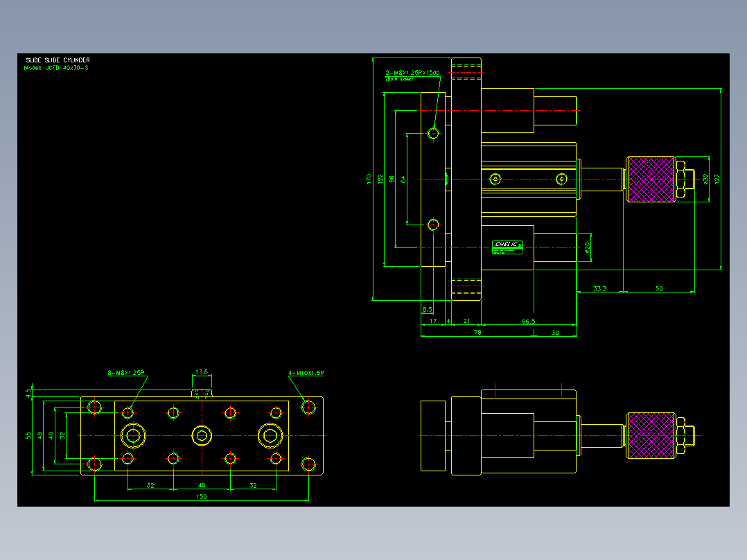This screenshot has width=747, height=560.
Task: Select the "8-M8X1.25P" hole callout
Action: (126, 373)
